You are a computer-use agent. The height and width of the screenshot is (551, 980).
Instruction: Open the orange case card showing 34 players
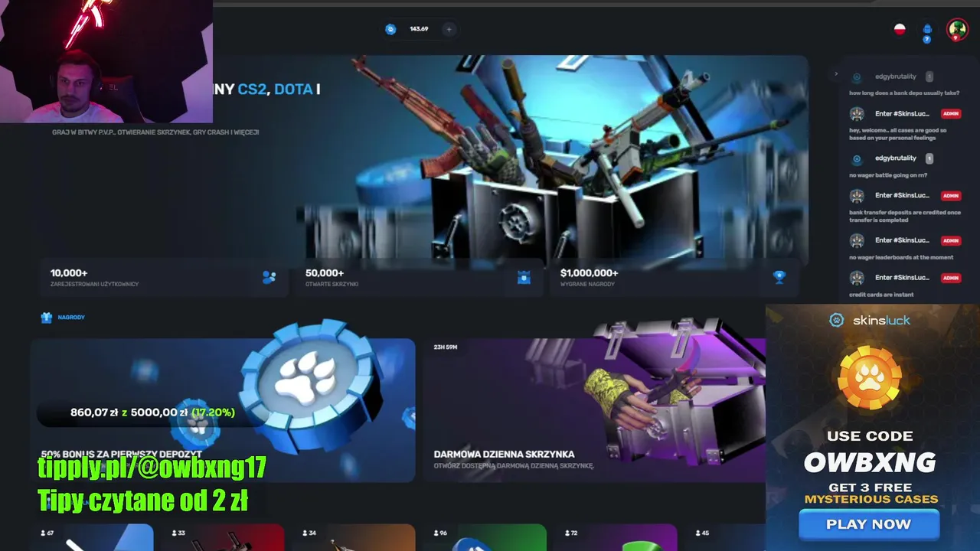[x=354, y=537]
